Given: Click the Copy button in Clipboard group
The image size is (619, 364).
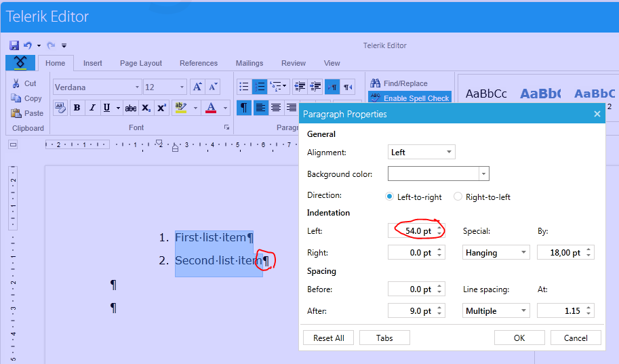Looking at the screenshot, I should point(26,98).
